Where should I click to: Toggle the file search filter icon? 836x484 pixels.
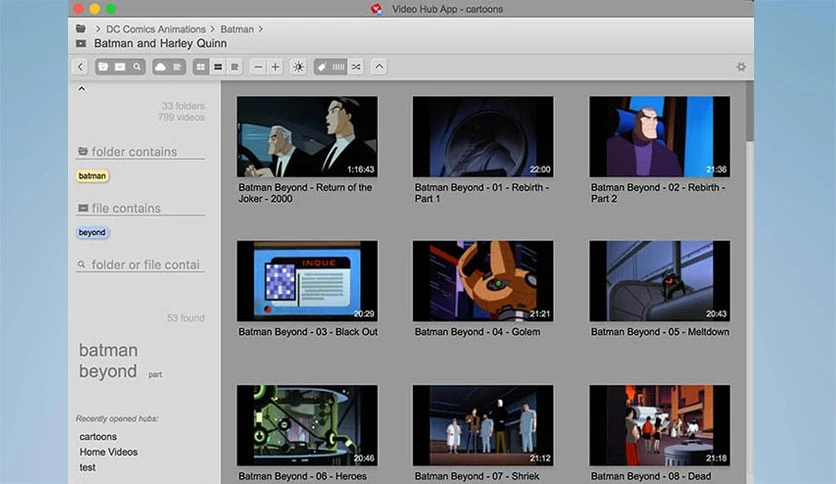click(120, 67)
